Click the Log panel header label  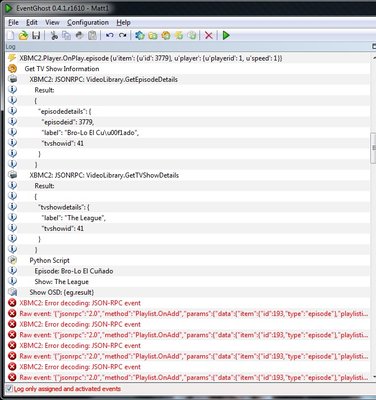(x=10, y=46)
